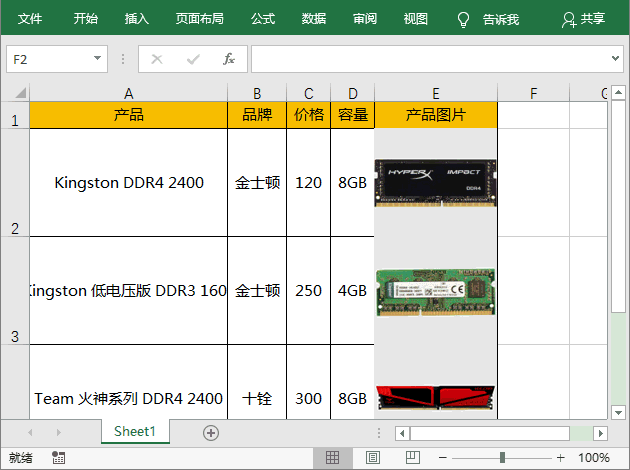This screenshot has width=630, height=470.
Task: Switch to Page Break Preview icon
Action: pos(413,458)
